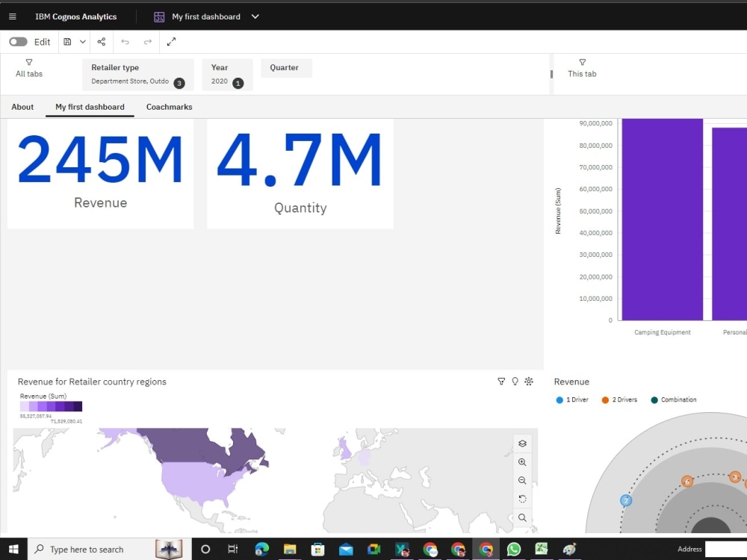
Task: Click the 4.7M Quantity summary tile
Action: (300, 174)
